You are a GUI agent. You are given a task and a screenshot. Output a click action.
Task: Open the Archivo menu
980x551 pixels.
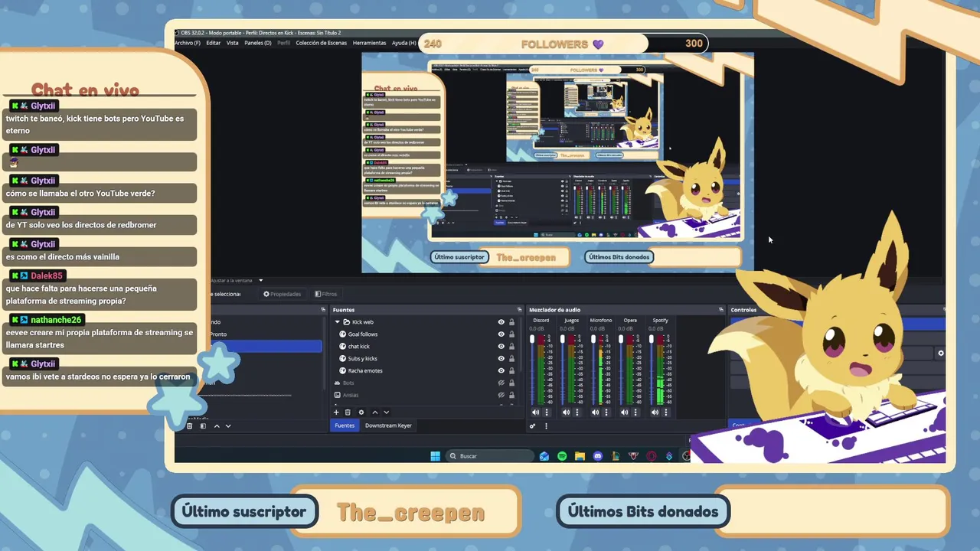point(188,43)
